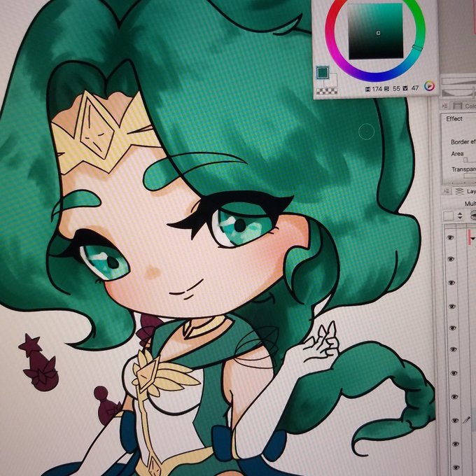Click the layer color box below blending mode
The image size is (476, 476).
tap(448, 216)
